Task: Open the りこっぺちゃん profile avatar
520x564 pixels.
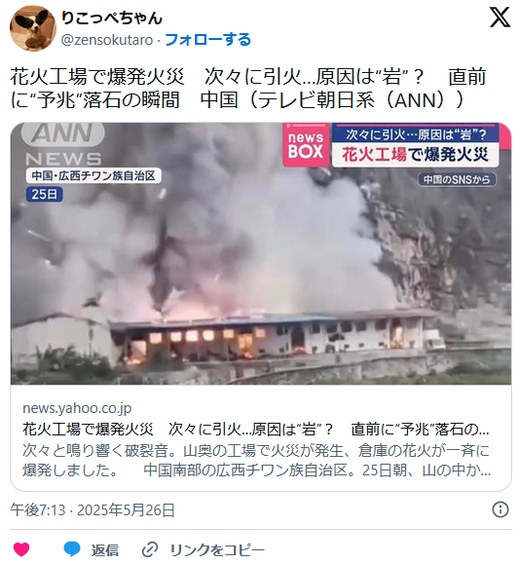Action: pyautogui.click(x=33, y=28)
